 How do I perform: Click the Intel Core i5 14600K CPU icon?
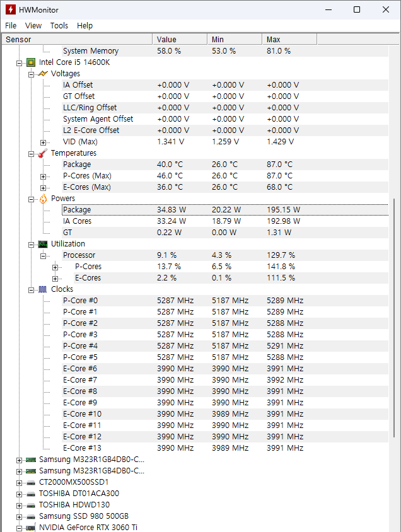pyautogui.click(x=31, y=62)
